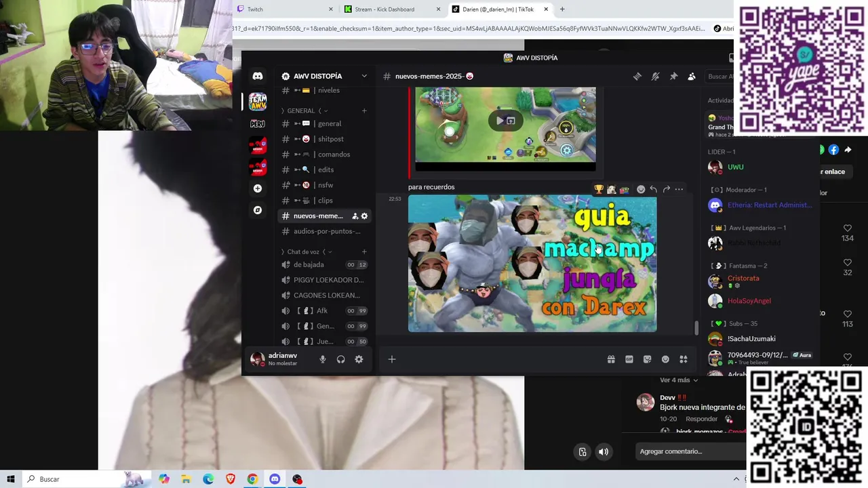
Task: Open the niveles channel
Action: [x=324, y=90]
